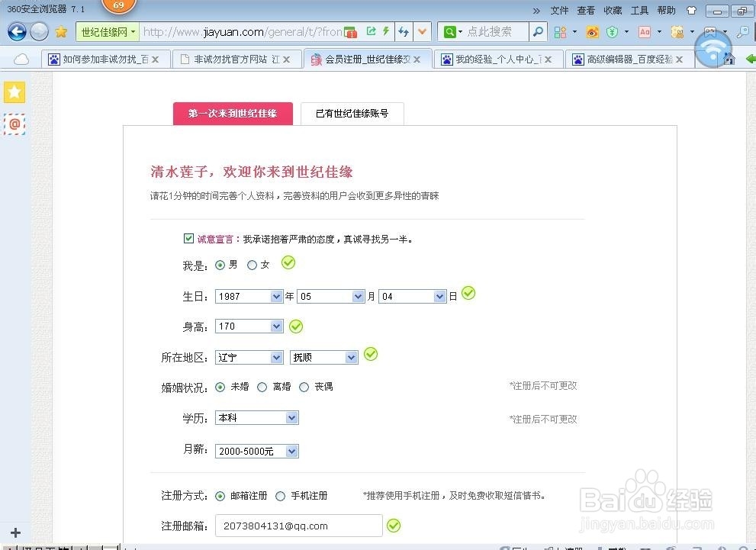Click the favorites star beside the address bar
Screen dimensions: 756x550
61,32
